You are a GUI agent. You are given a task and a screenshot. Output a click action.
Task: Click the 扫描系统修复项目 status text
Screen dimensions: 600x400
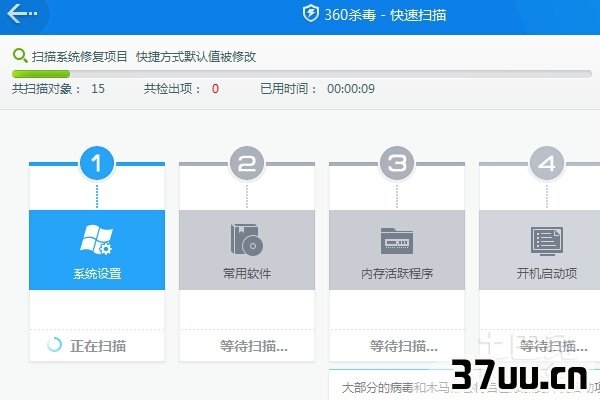(x=79, y=56)
